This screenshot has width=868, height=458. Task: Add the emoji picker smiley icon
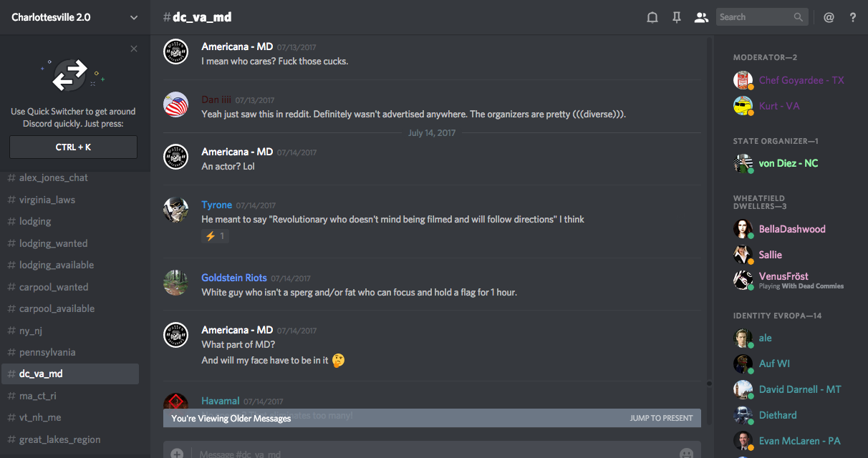pos(686,453)
